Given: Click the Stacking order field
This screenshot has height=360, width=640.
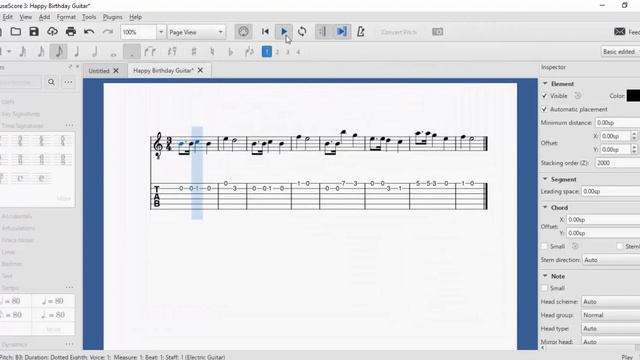Looking at the screenshot, I should [x=618, y=163].
